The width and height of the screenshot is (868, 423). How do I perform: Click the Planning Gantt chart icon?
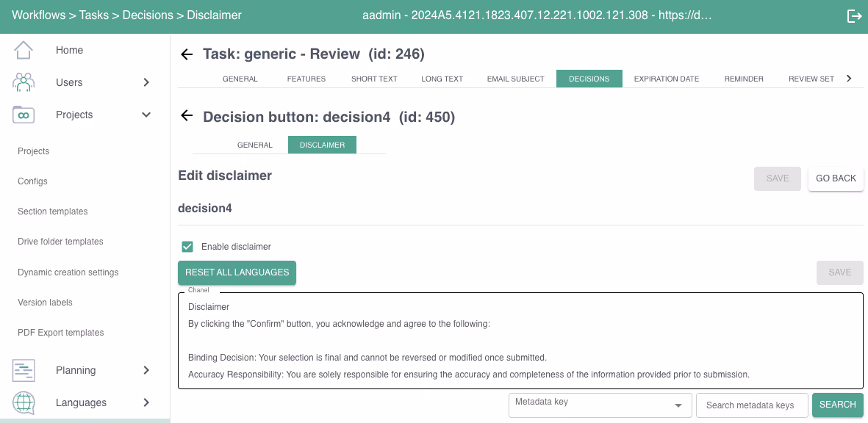point(24,370)
